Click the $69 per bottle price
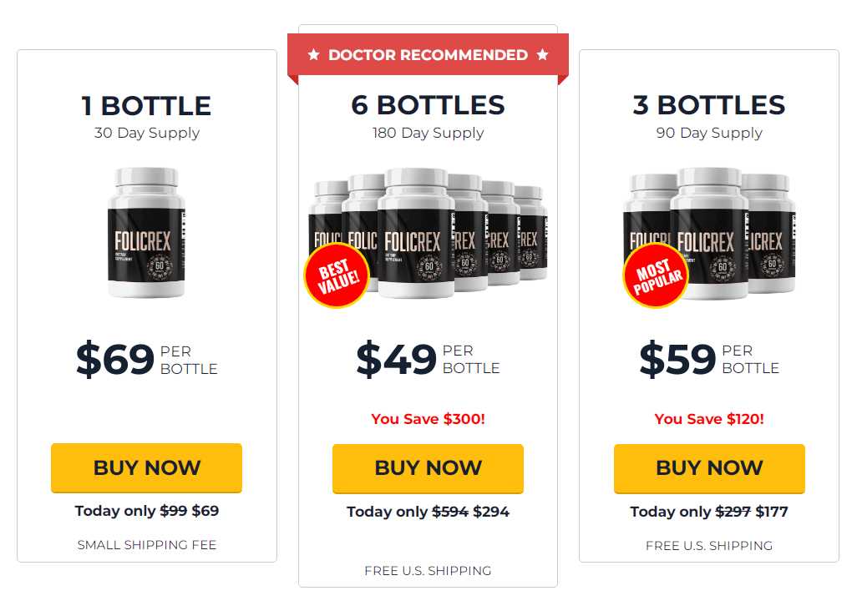This screenshot has width=857, height=616. pos(146,359)
